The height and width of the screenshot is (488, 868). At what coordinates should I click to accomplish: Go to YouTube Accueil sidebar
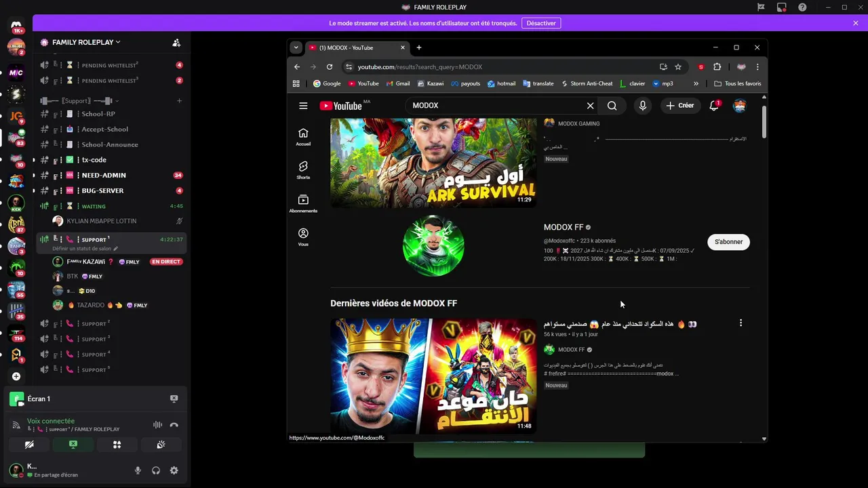tap(303, 137)
